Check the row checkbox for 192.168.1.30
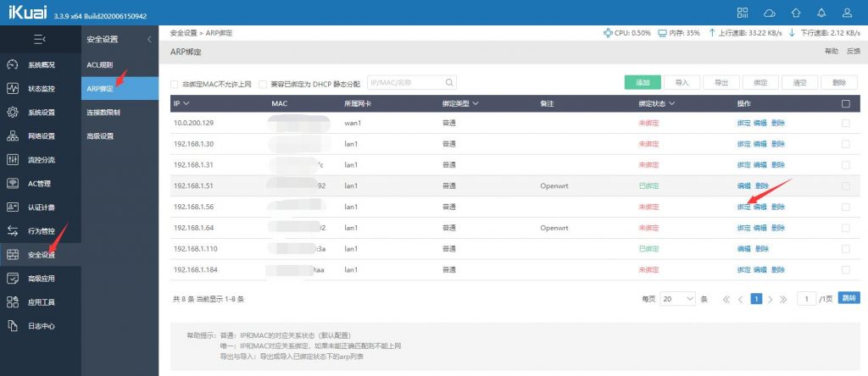 [x=845, y=144]
